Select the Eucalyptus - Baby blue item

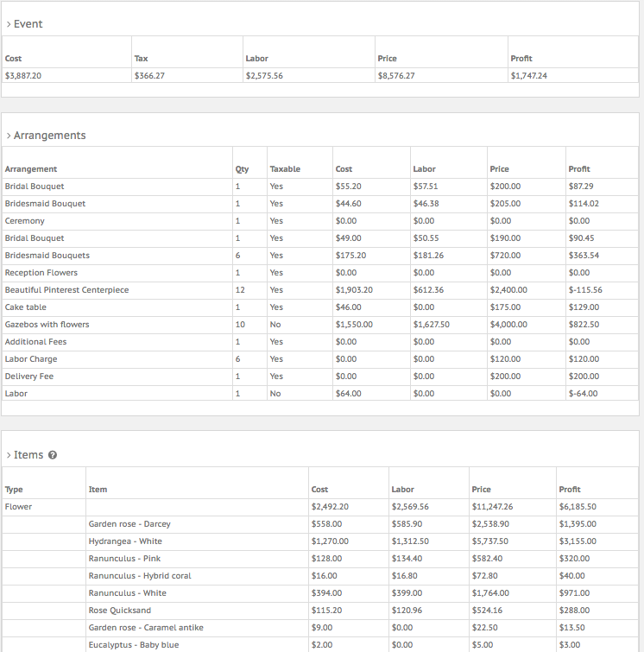coord(134,645)
